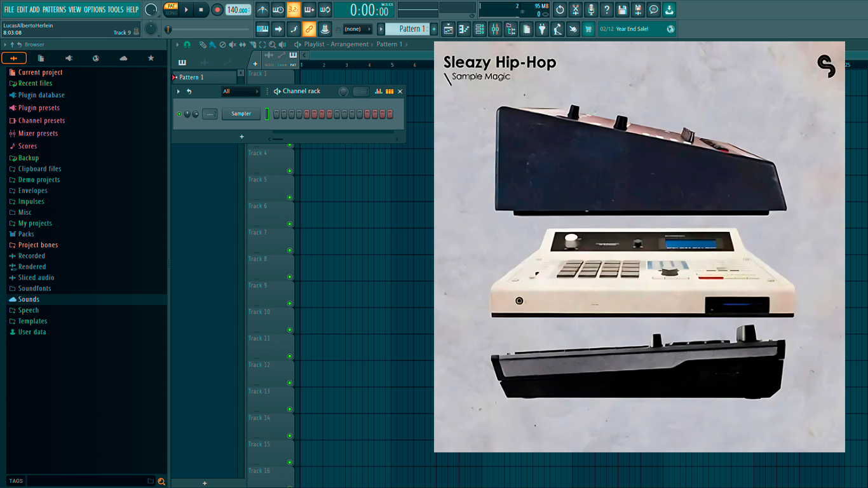Screen dimensions: 868x488
Task: Click the green download content icon
Action: pyautogui.click(x=669, y=10)
